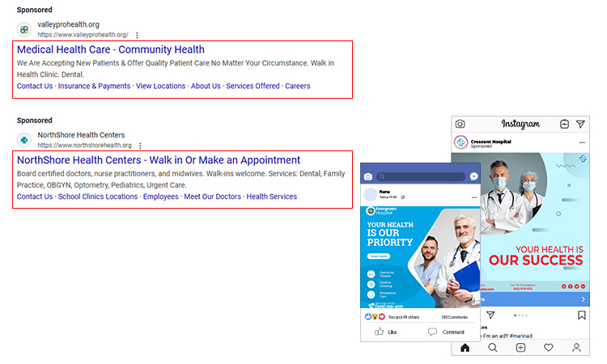Open Instagram activity heart tab
This screenshot has height=364, width=607.
pyautogui.click(x=549, y=347)
